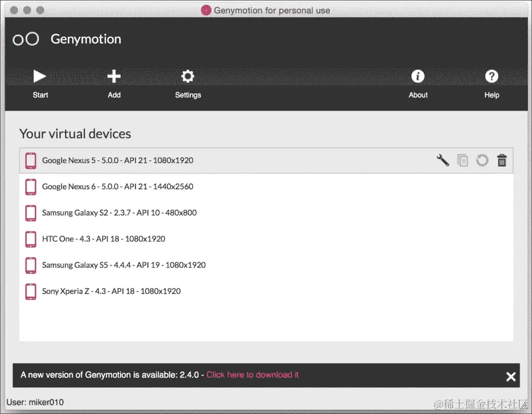The width and height of the screenshot is (532, 414).
Task: Click the Sony Xperia Z phone icon
Action: tap(31, 292)
